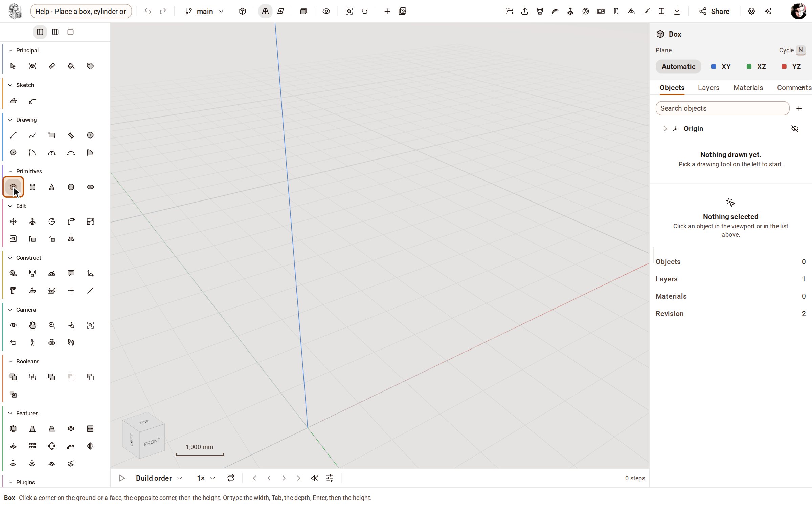The image size is (812, 508).
Task: Switch to the Layers tab
Action: [708, 88]
